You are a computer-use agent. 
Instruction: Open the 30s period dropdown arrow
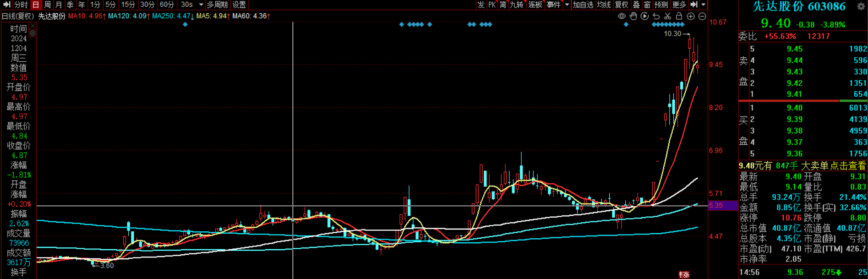[x=201, y=5]
